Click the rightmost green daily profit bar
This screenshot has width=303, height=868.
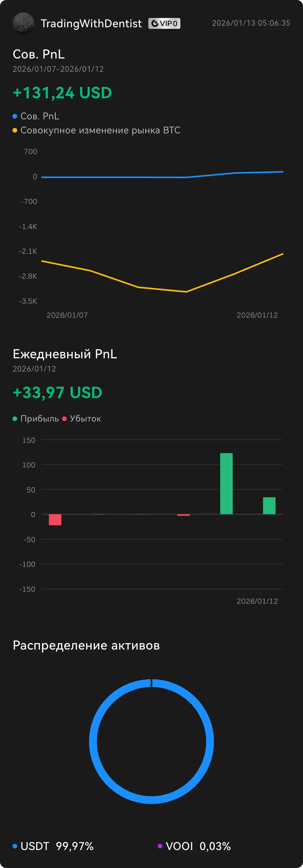(269, 506)
